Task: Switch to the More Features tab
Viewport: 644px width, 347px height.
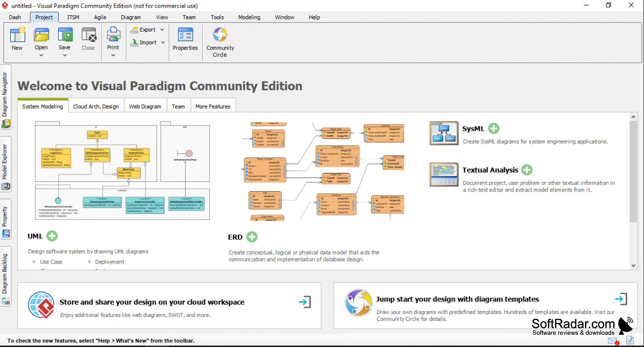Action: point(213,106)
